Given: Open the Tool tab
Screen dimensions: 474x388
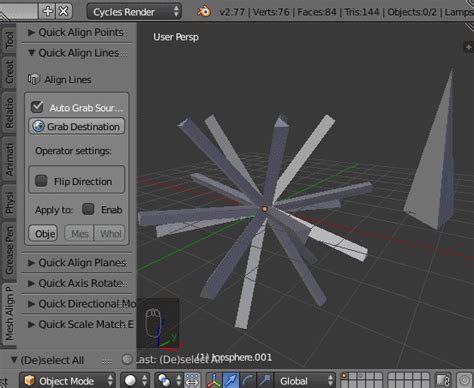Looking at the screenshot, I should point(9,40).
